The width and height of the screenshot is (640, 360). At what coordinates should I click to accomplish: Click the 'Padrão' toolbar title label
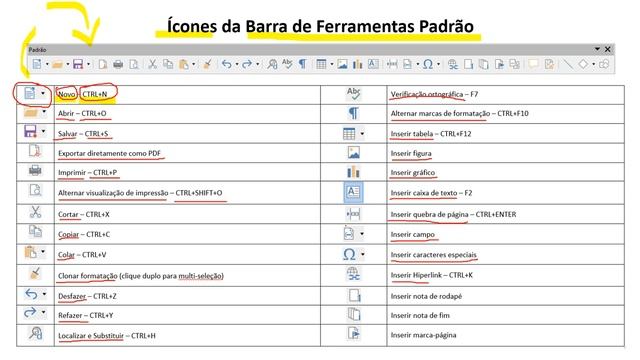(x=37, y=49)
